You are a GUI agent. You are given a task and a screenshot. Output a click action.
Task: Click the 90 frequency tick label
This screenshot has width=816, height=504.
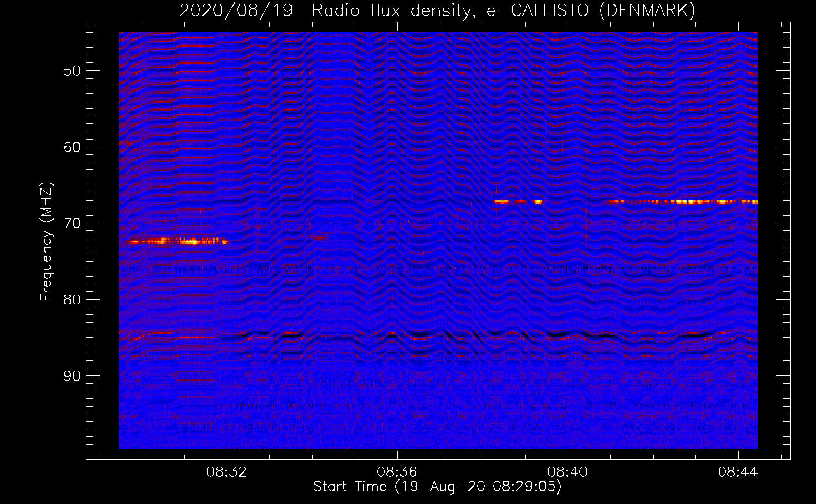click(72, 376)
